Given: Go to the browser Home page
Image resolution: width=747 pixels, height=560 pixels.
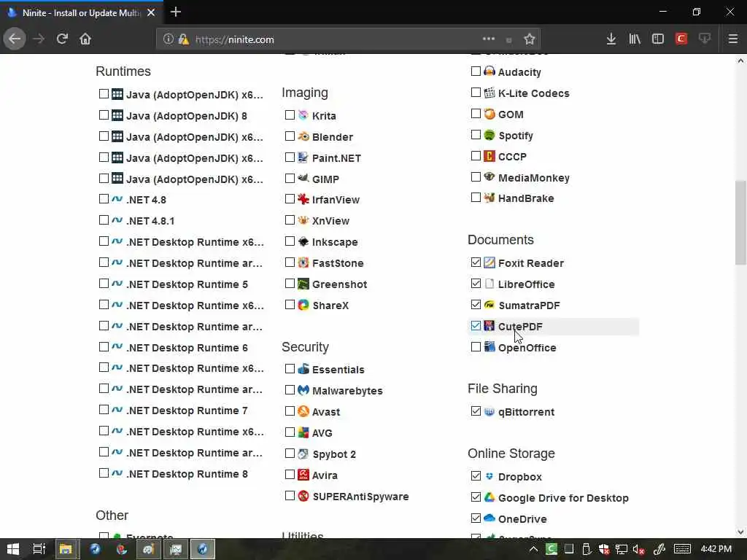Looking at the screenshot, I should (x=85, y=39).
